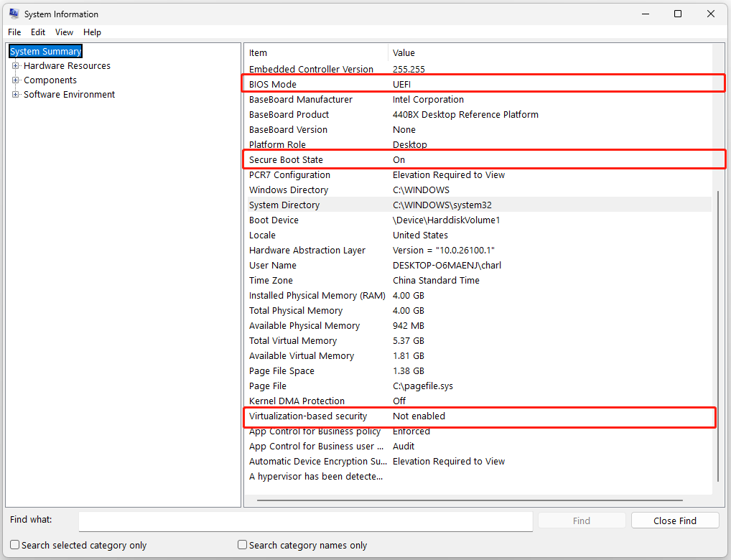Click inside the Find what input field
This screenshot has width=731, height=560.
click(305, 521)
